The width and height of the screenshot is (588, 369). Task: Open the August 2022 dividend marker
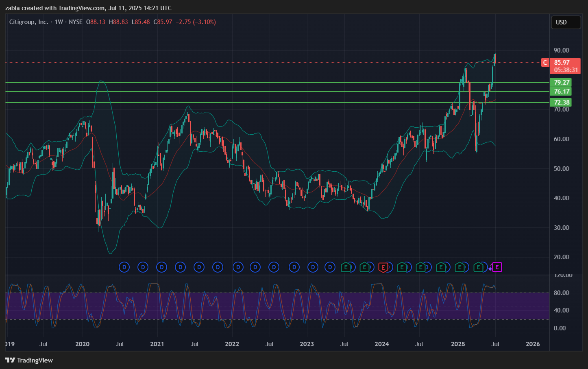pos(274,267)
